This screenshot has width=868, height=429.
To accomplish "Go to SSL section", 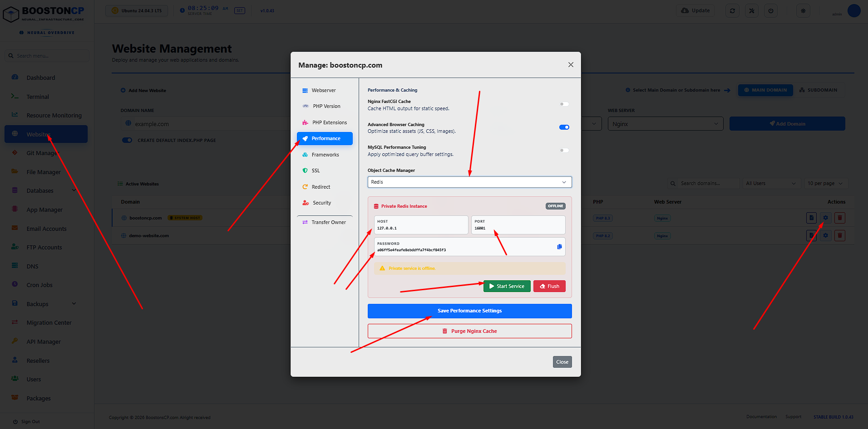I will pyautogui.click(x=325, y=171).
